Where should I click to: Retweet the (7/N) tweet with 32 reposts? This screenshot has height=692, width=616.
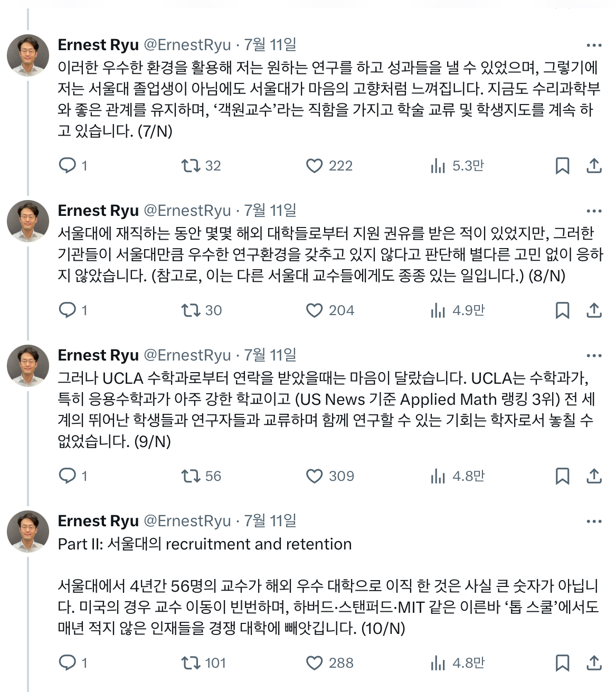(x=191, y=166)
